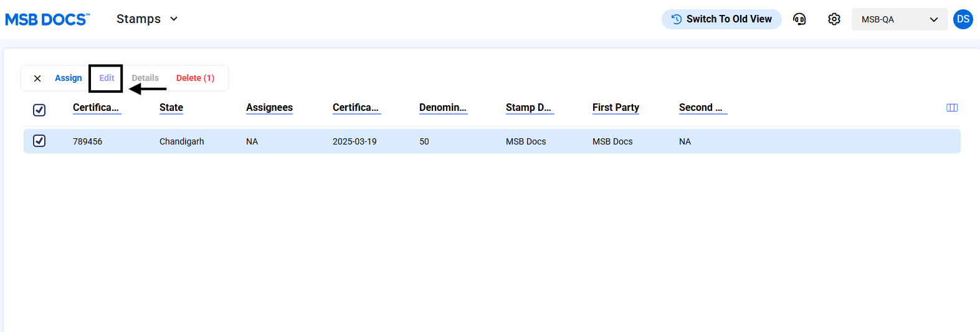Screen dimensions: 980x332
Task: Open the settings gear icon
Action: coord(834,19)
